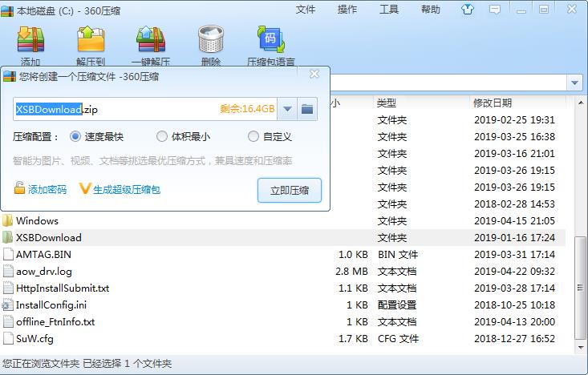Close the compression dialog

pyautogui.click(x=314, y=75)
